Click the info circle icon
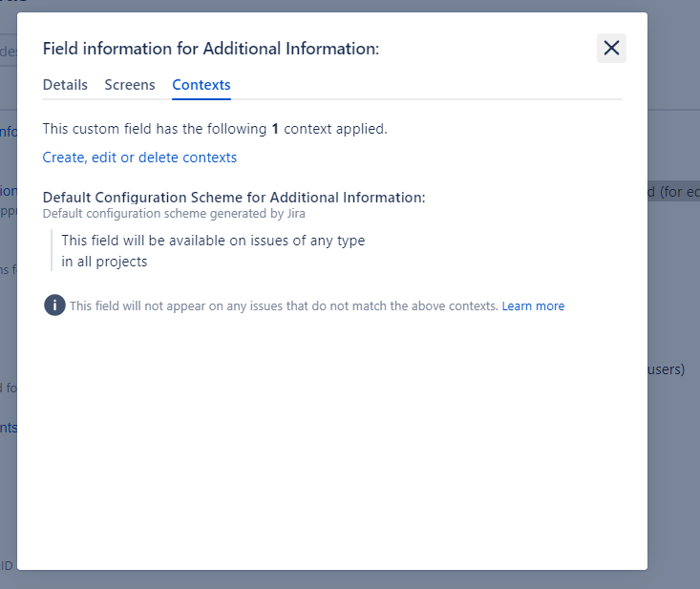Image resolution: width=700 pixels, height=589 pixels. [x=54, y=305]
